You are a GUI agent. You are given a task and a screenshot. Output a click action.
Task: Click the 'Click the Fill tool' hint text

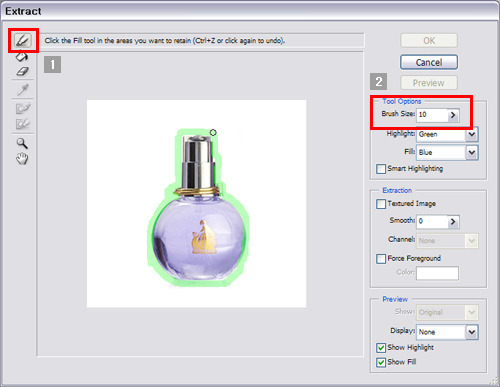click(x=164, y=41)
